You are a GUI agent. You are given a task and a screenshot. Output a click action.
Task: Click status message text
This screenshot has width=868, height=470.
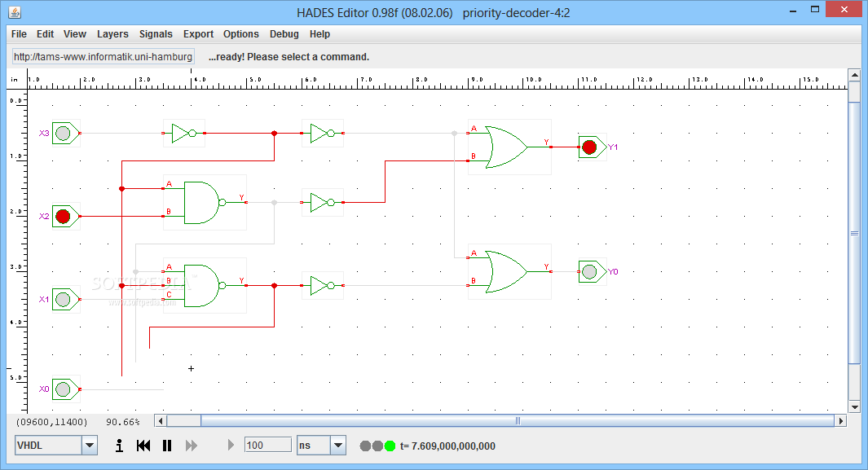[289, 56]
